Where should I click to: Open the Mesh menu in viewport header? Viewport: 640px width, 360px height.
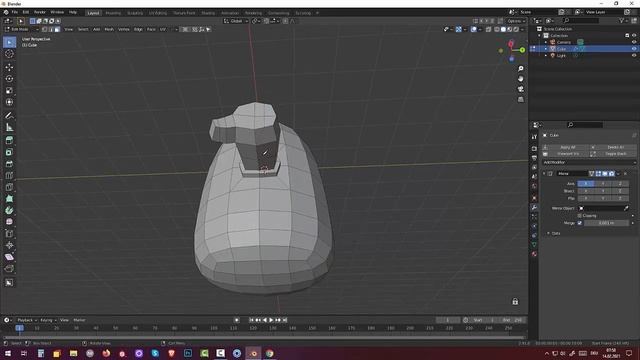coord(109,29)
